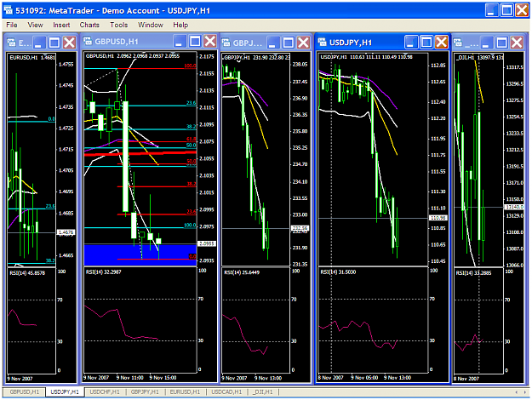Maximize the USDJPY,H1 chart window
Viewport: 532px width, 400px height.
pyautogui.click(x=426, y=42)
